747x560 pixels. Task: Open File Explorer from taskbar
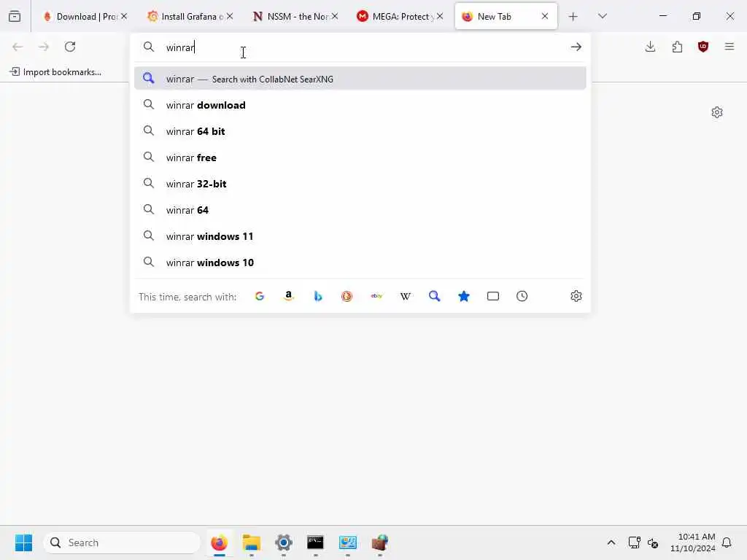(x=251, y=542)
